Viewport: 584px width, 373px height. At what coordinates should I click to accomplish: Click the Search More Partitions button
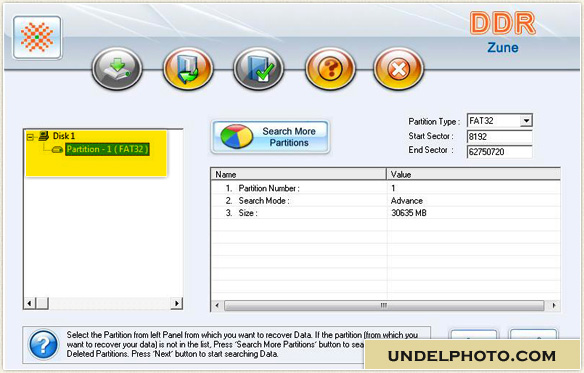point(270,137)
